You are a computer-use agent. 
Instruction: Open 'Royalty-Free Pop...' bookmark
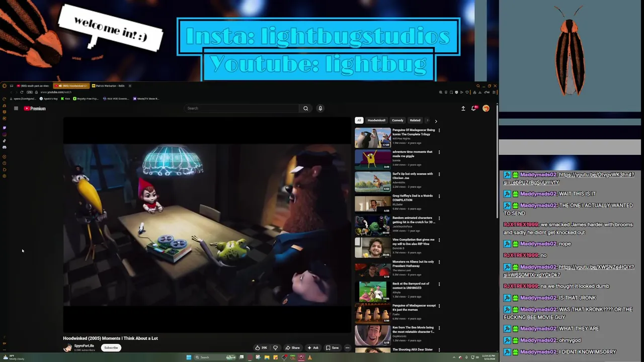(x=86, y=99)
